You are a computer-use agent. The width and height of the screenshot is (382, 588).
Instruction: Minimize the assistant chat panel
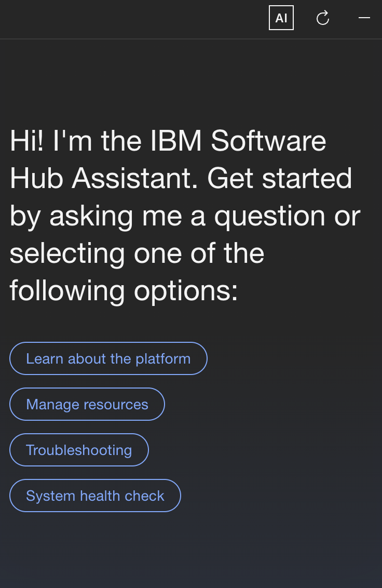(364, 18)
